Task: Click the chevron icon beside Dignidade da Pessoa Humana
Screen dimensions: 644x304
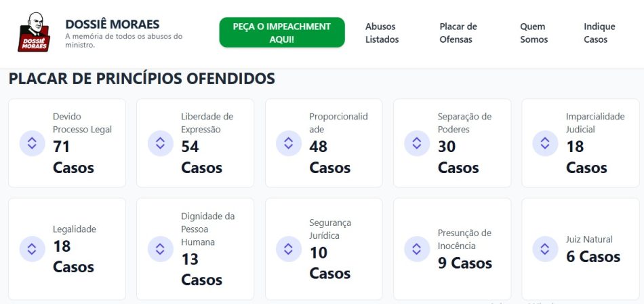Action: [160, 249]
